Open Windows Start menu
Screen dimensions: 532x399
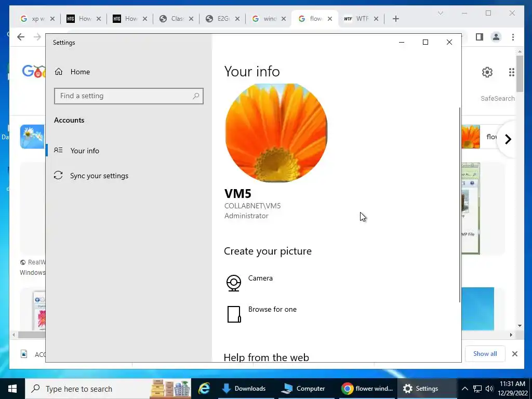point(12,389)
